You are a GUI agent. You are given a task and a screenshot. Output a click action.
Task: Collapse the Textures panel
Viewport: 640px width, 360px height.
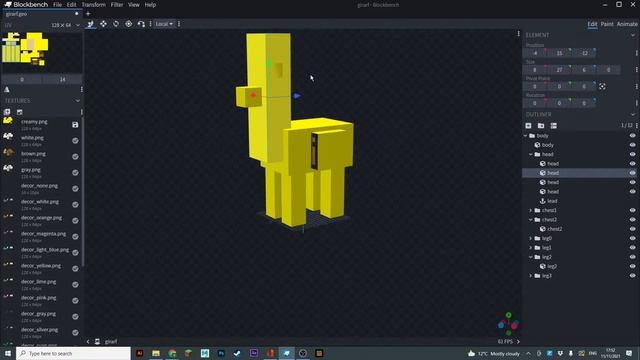coord(78,101)
